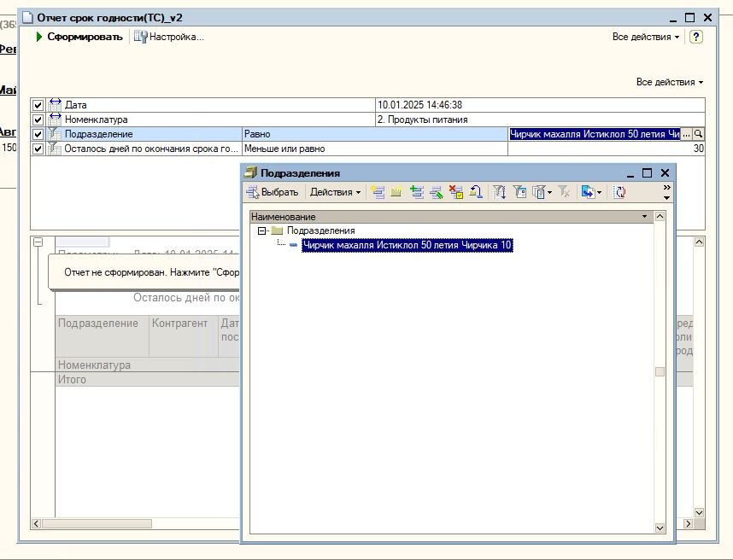Click the report horizontal scrollbar thumb
The width and height of the screenshot is (733, 560).
coord(97,524)
